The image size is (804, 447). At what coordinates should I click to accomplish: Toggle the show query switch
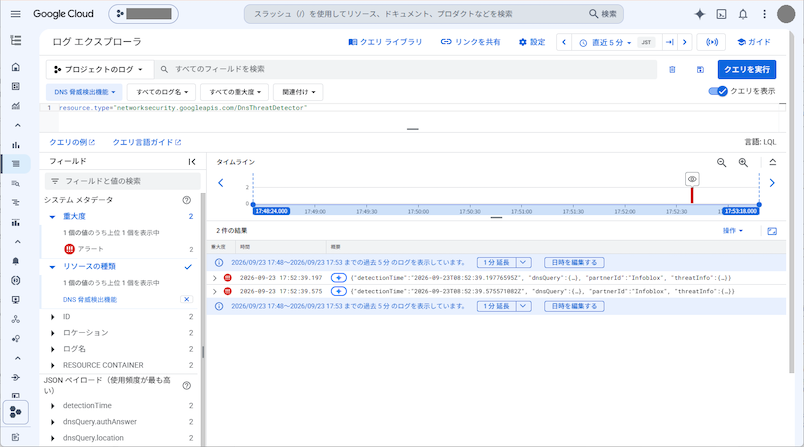click(718, 91)
